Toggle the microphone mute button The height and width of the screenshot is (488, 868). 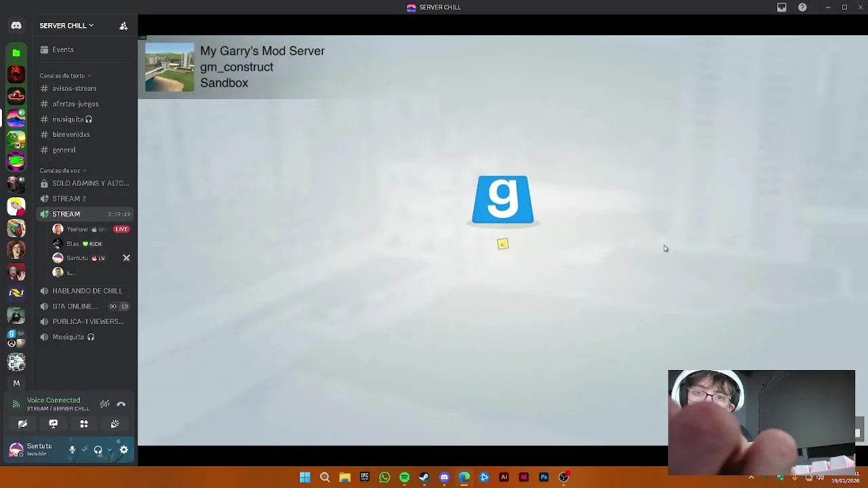pyautogui.click(x=72, y=449)
